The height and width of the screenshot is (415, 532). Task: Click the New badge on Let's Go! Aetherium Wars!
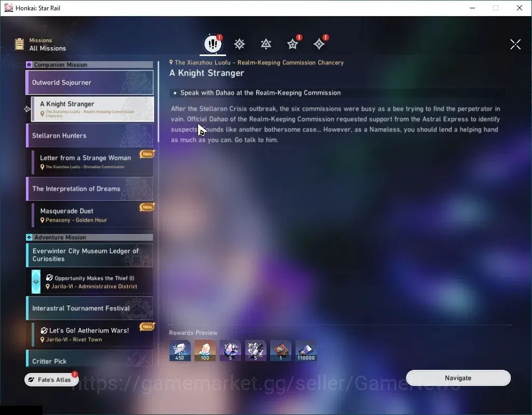coord(147,326)
